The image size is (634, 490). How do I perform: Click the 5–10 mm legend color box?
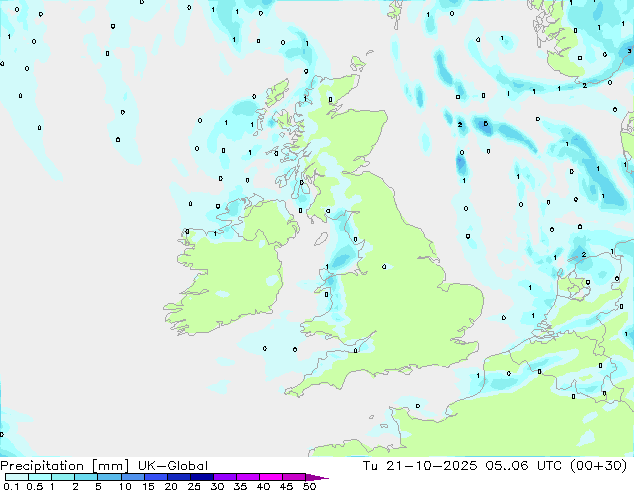coord(110,477)
